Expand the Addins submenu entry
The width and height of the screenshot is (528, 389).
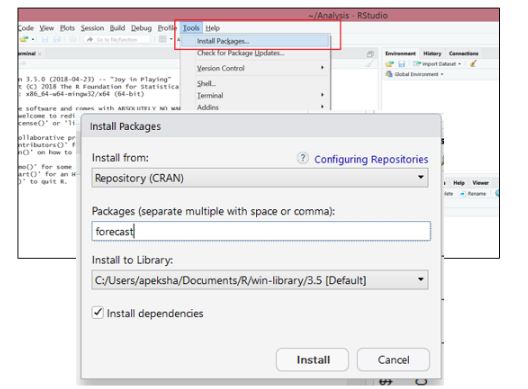(x=255, y=107)
